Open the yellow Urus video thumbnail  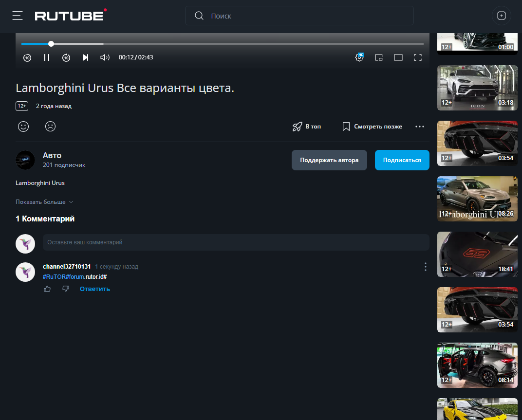[x=477, y=409]
